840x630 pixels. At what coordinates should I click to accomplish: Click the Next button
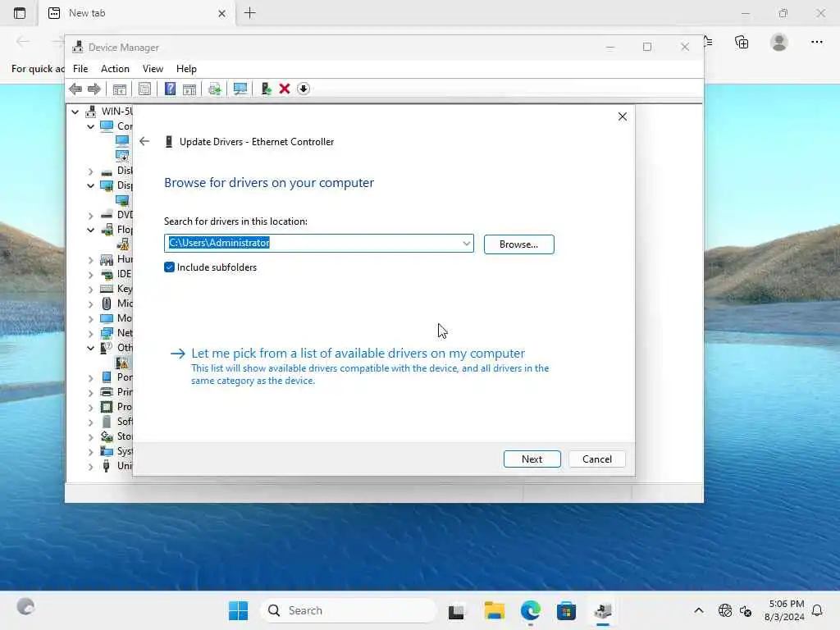(532, 459)
